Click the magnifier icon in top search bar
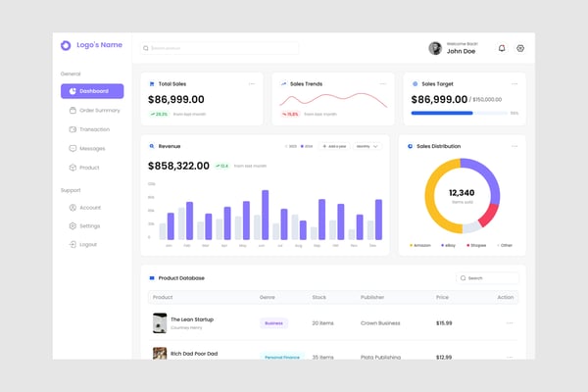Viewport: 588px width, 392px height. [146, 48]
